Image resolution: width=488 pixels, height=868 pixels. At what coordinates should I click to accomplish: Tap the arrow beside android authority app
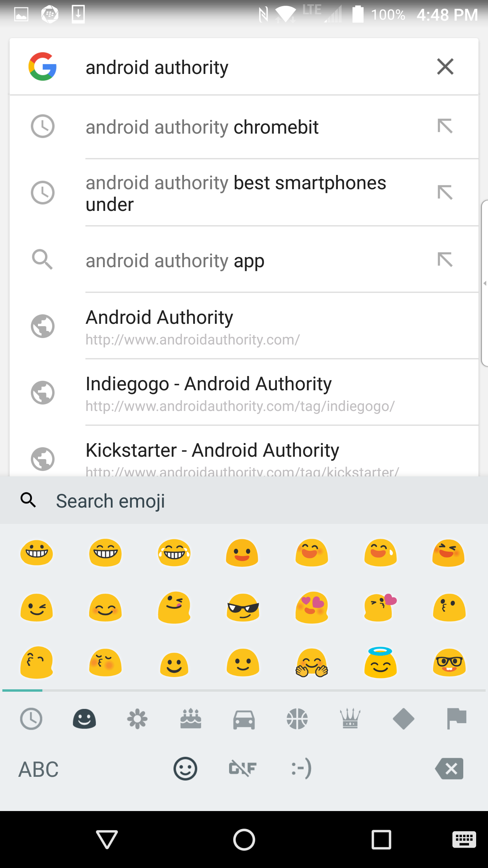pyautogui.click(x=445, y=260)
